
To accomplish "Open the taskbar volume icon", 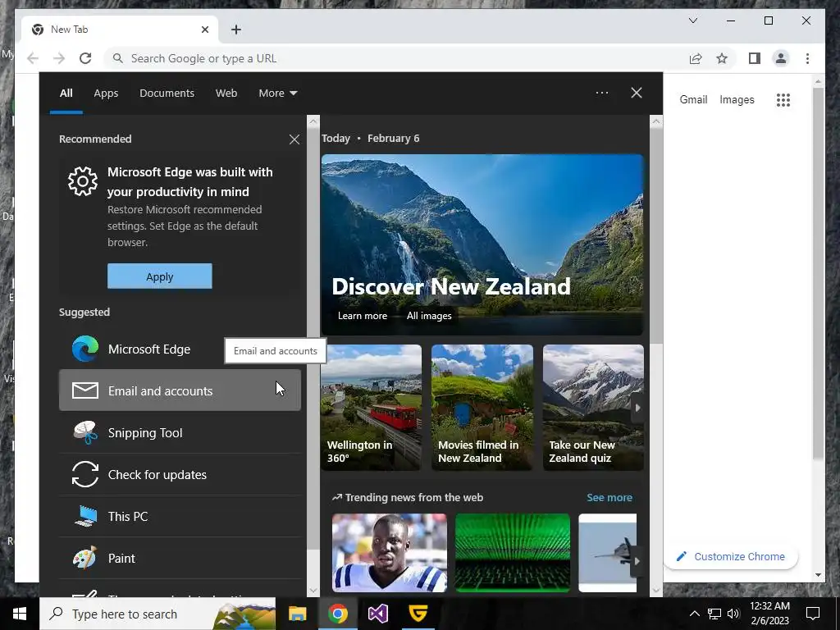I will 733,614.
